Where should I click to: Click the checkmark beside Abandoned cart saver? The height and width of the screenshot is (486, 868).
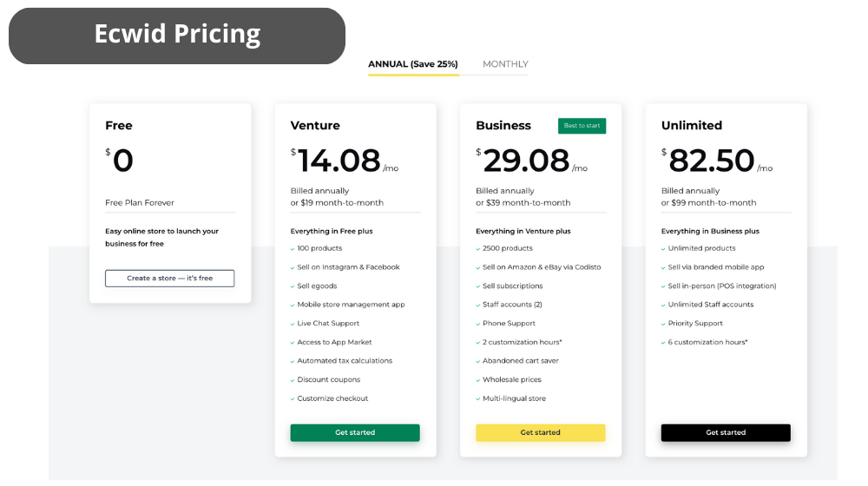(477, 361)
